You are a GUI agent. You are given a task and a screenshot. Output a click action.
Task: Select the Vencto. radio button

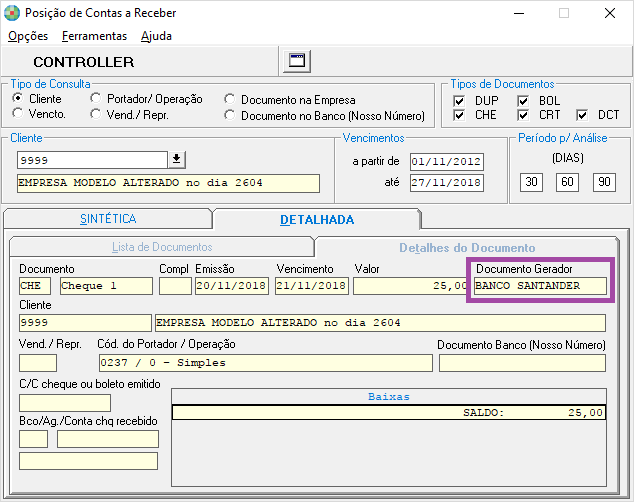[17, 114]
